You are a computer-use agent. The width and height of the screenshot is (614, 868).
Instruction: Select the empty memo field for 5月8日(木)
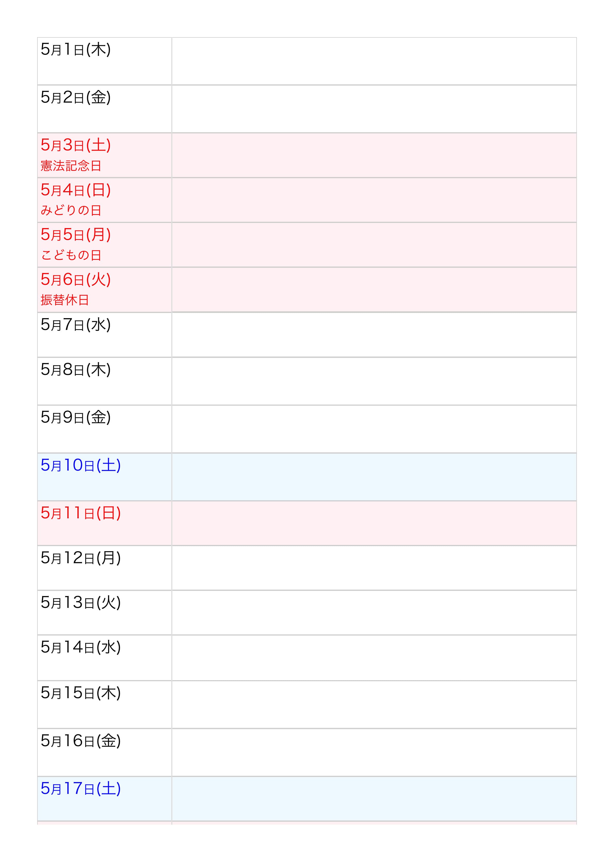374,381
